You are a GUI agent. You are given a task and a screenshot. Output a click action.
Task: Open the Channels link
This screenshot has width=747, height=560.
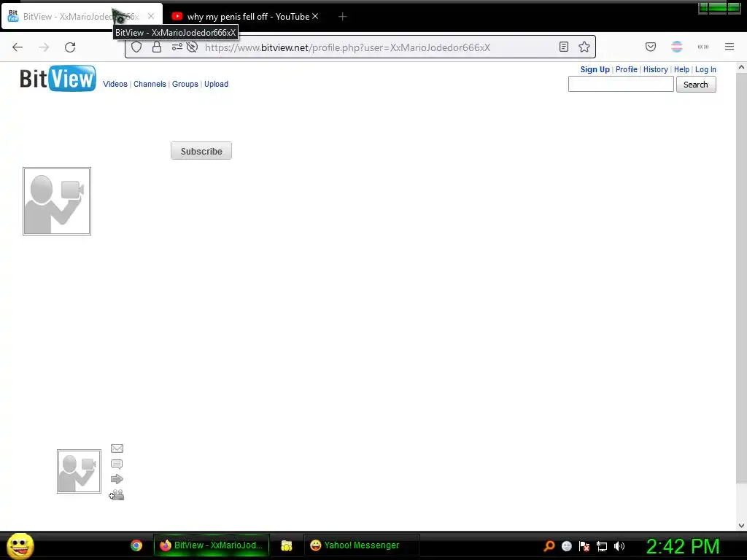(150, 84)
